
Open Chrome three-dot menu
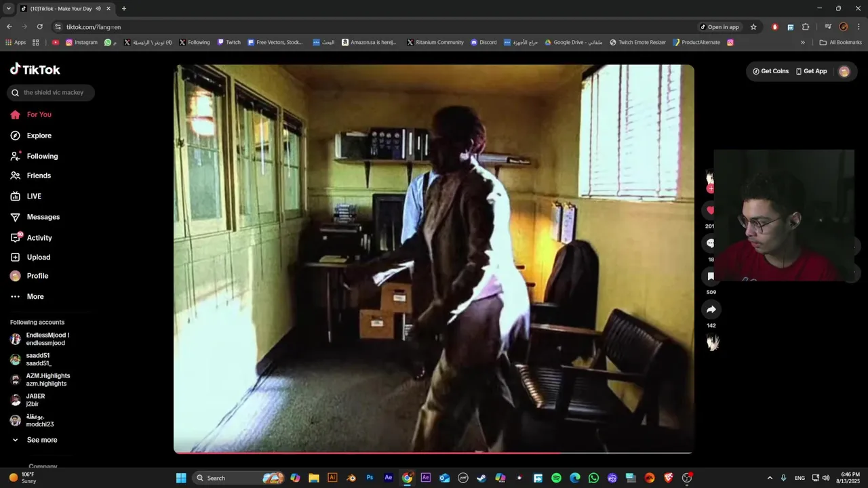(857, 27)
